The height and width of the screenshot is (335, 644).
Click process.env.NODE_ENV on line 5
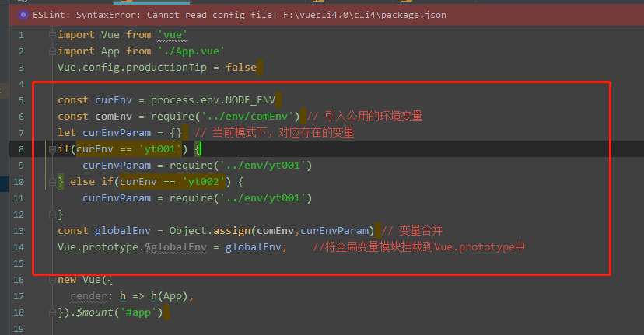214,100
